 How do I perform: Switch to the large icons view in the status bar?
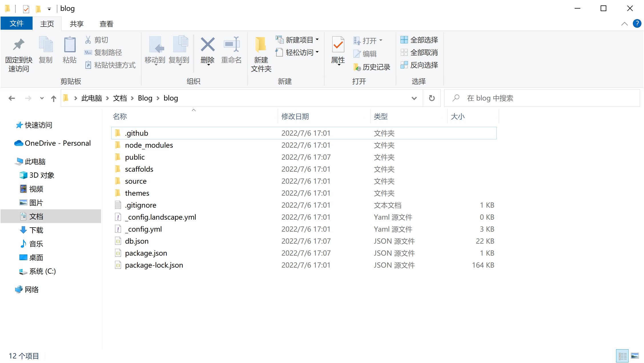(x=635, y=356)
